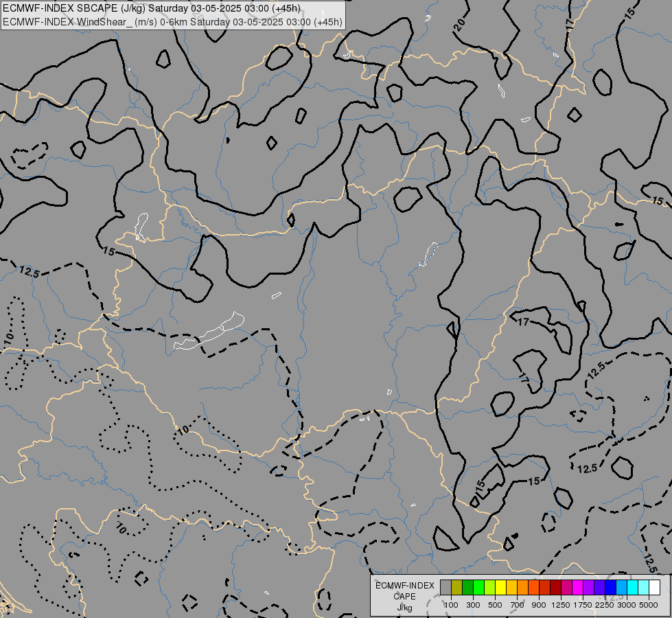
Task: Pick the lime yellow-green legend swatch
Action: (x=489, y=588)
